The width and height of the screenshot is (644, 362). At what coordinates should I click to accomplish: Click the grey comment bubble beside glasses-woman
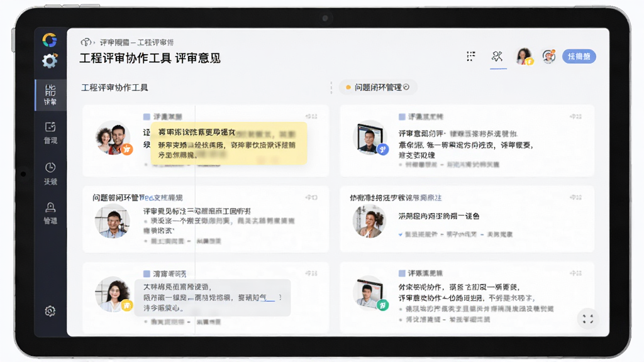coord(213,297)
